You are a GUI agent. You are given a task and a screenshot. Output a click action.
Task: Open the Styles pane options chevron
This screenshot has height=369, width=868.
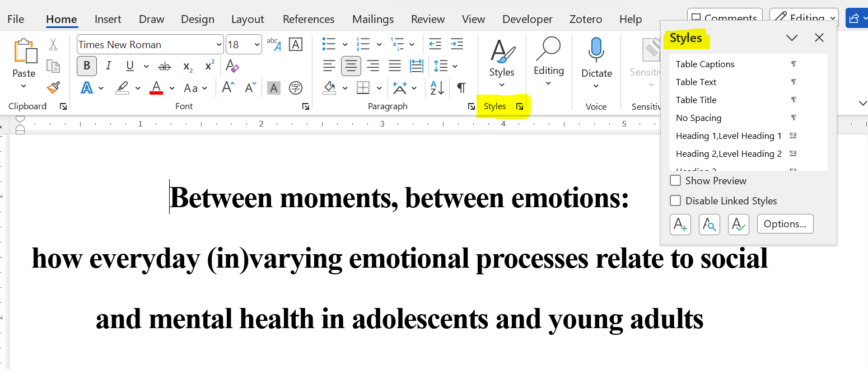click(791, 38)
